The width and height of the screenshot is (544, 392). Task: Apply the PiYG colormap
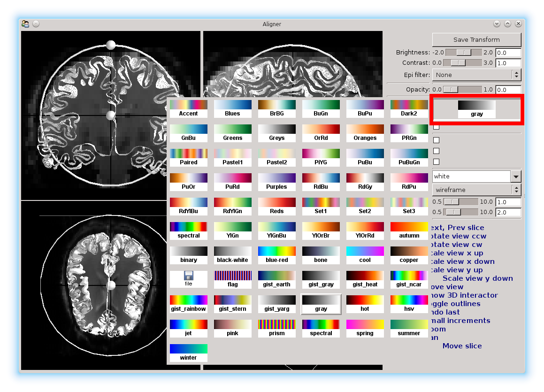coord(321,157)
